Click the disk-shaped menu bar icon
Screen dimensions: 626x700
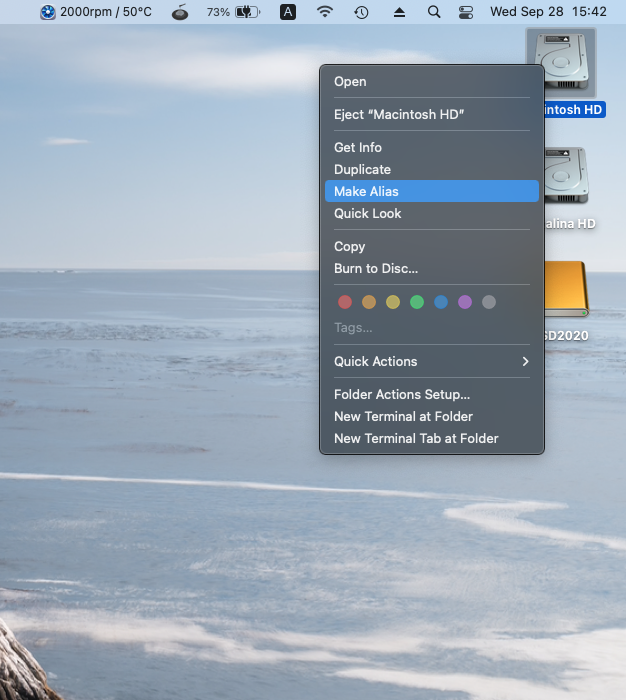click(x=180, y=12)
